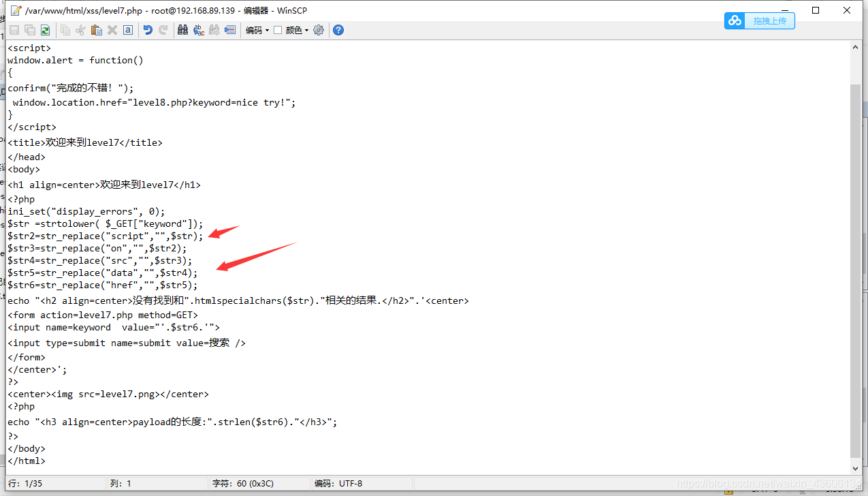The image size is (868, 496).
Task: Click the line with strtolower
Action: [x=106, y=223]
